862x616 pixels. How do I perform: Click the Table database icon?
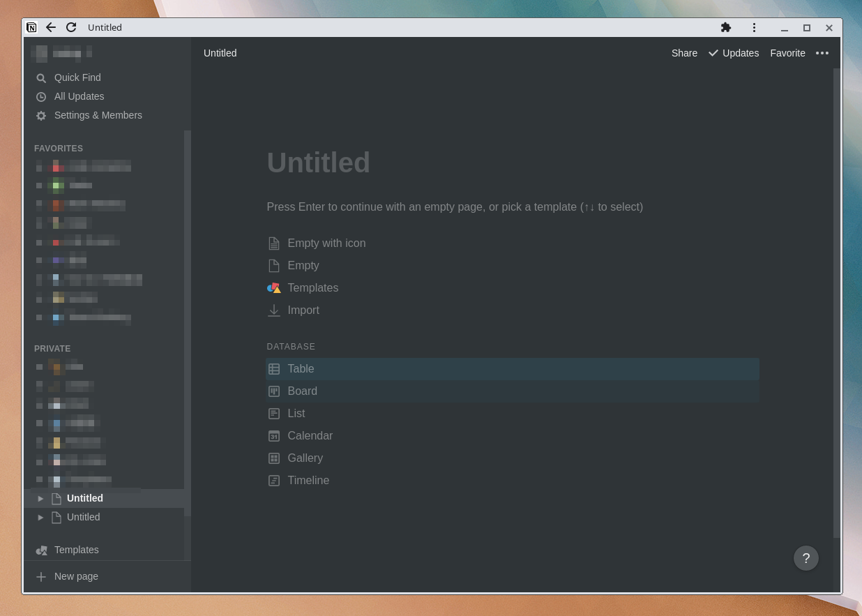274,369
